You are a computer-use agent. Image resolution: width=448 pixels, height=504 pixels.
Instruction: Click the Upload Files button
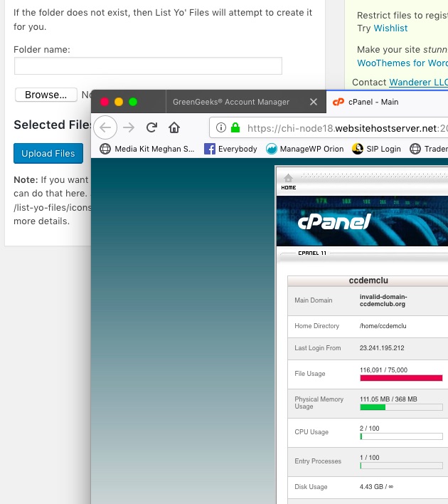[48, 153]
